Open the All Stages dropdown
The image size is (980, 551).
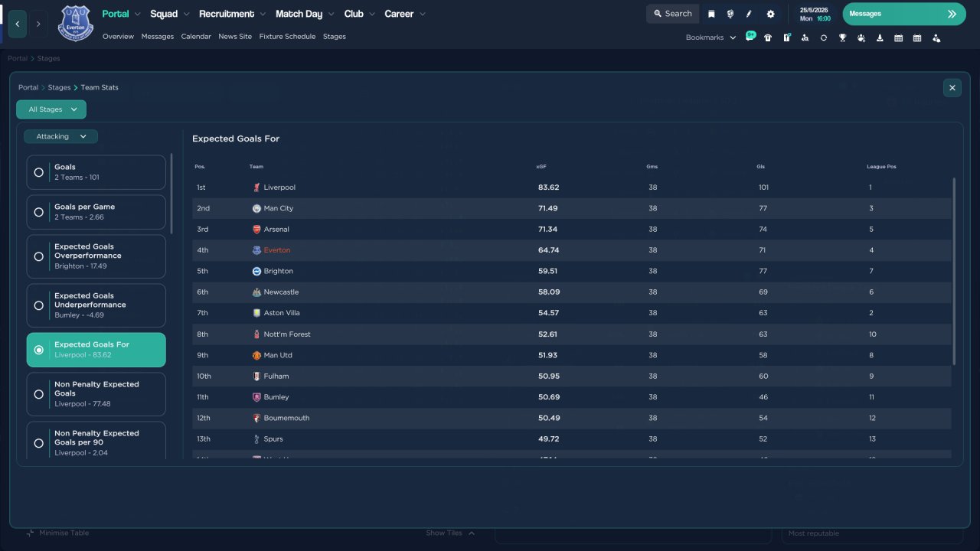point(51,109)
